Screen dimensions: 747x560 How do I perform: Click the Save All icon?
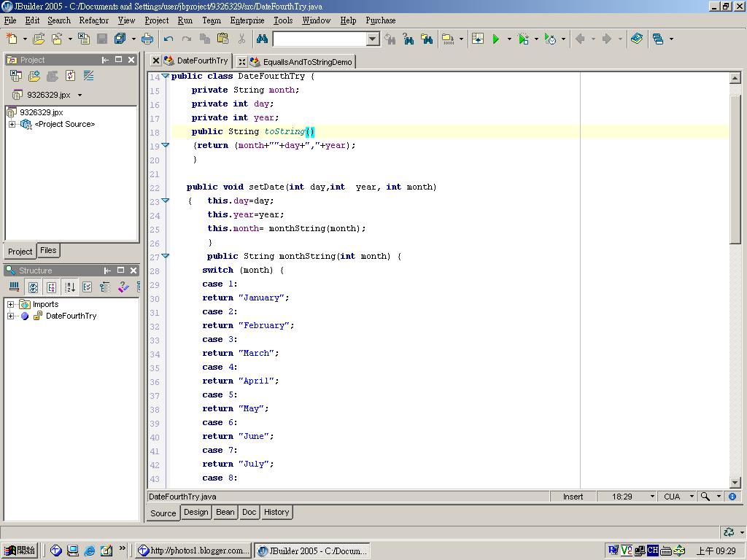click(120, 39)
